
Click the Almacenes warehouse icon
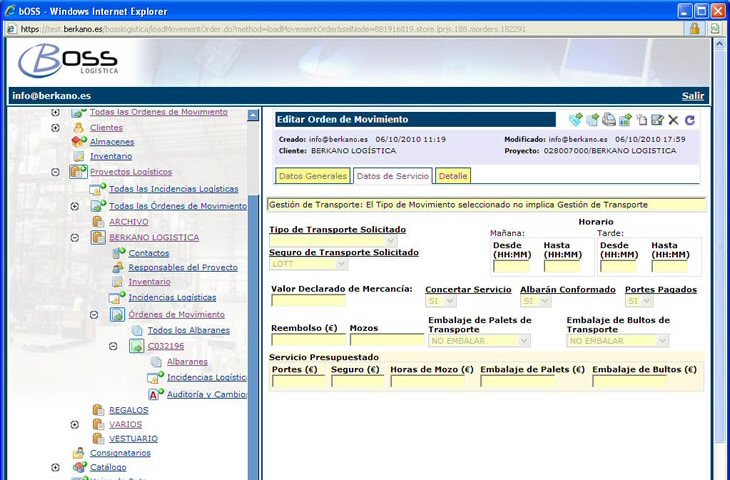[79, 142]
